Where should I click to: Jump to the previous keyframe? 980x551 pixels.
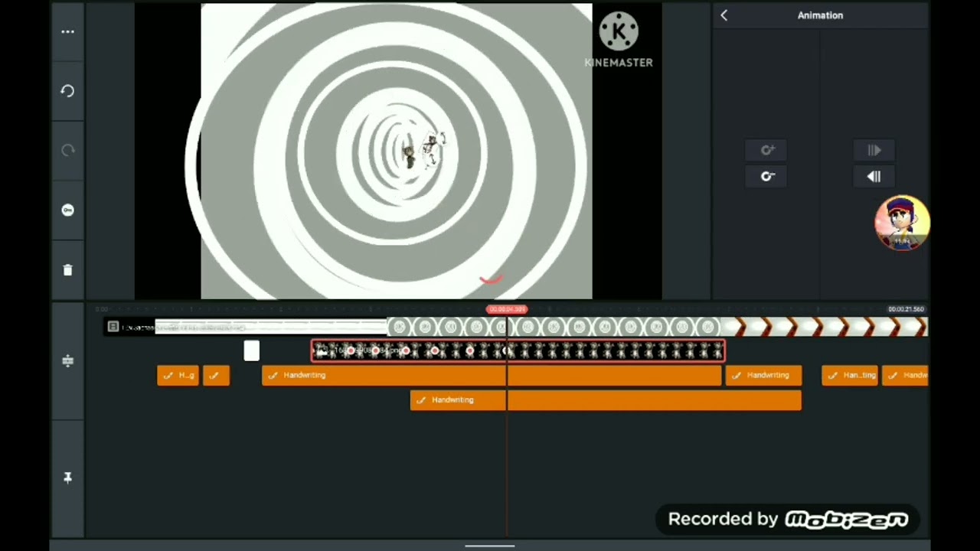(874, 177)
